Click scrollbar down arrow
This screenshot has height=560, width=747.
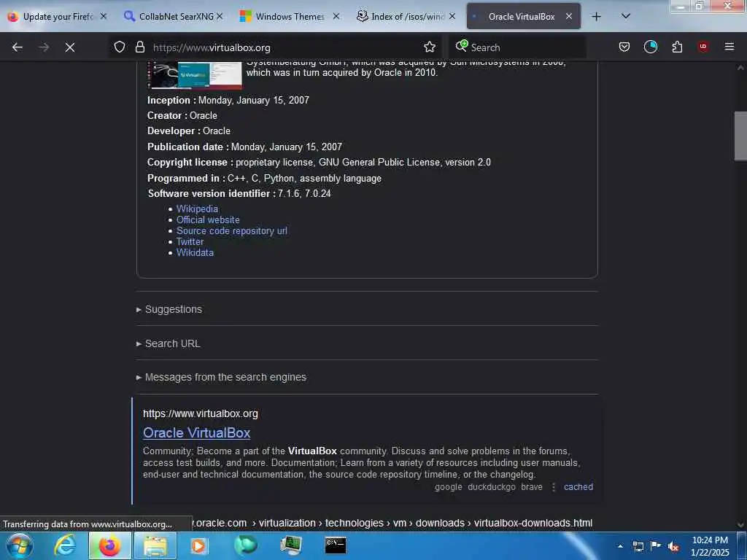pyautogui.click(x=740, y=525)
